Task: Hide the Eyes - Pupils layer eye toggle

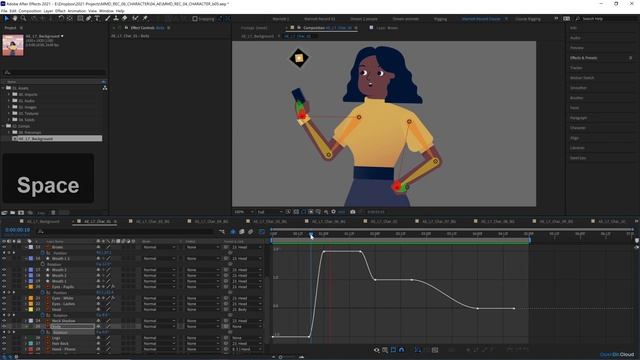Action: 4,287
